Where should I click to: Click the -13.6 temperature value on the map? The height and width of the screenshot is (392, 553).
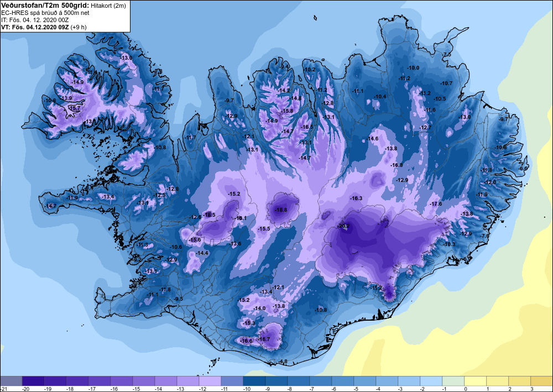(236, 244)
